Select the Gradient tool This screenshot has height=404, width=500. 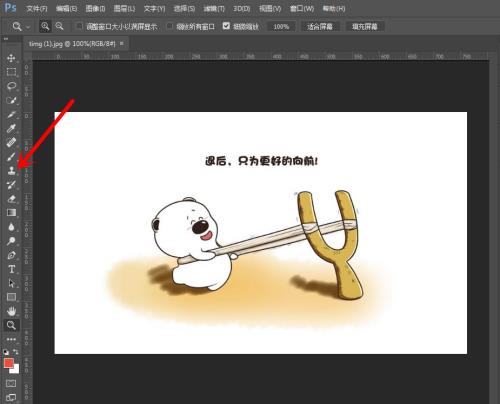[11, 213]
